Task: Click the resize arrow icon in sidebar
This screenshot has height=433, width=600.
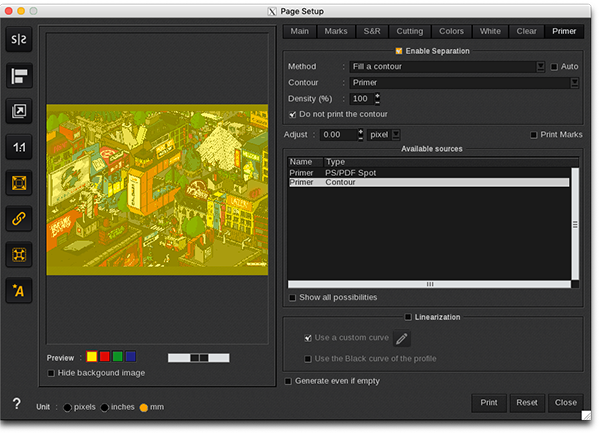Action: (19, 111)
